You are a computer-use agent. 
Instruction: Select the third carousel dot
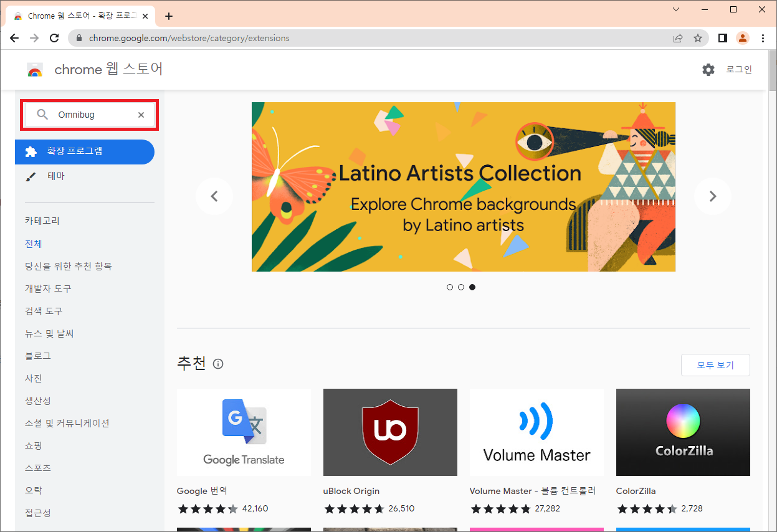coord(472,287)
